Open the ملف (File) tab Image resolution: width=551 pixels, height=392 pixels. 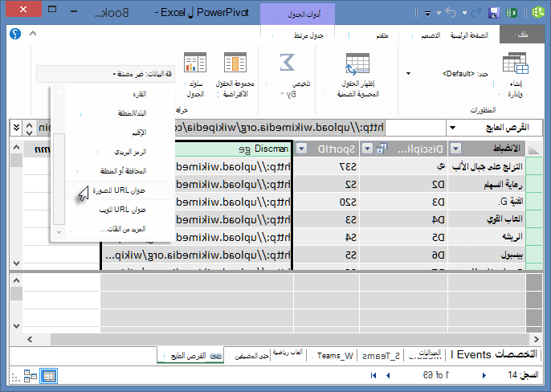(521, 35)
